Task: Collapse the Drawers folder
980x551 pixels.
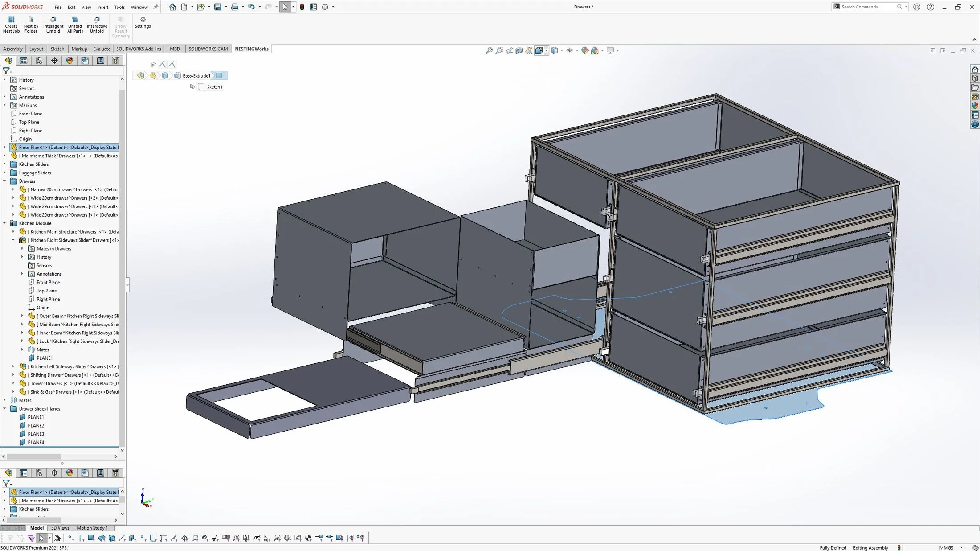Action: coord(4,181)
